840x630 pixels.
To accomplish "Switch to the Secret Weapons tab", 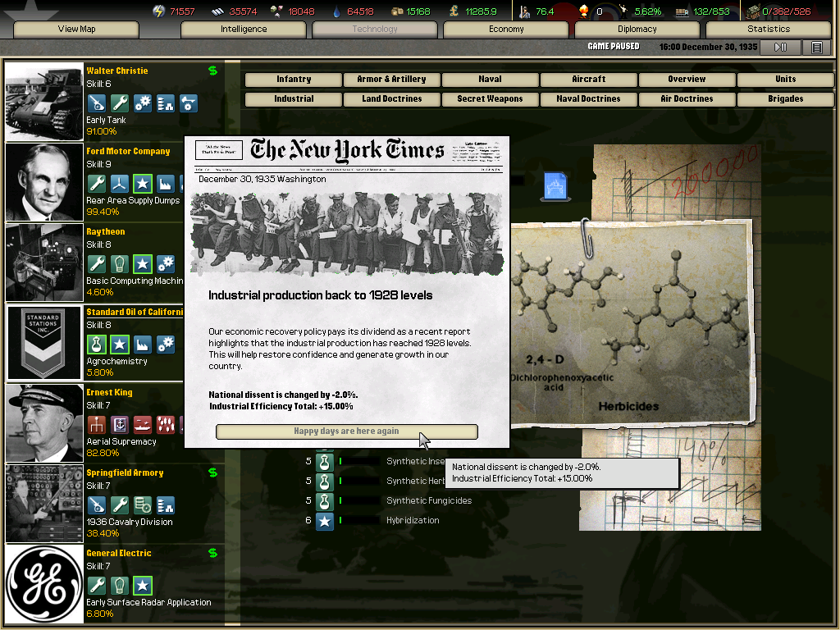I will (x=490, y=98).
